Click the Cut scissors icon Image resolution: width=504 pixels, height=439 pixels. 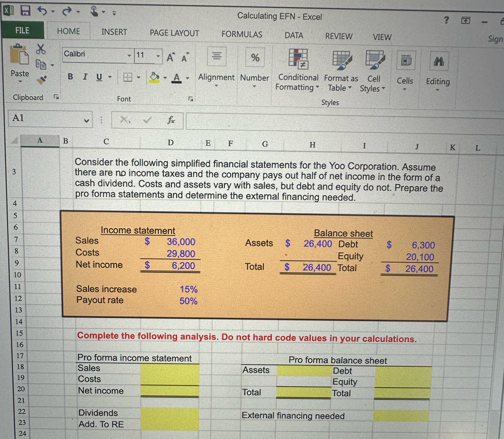click(41, 49)
